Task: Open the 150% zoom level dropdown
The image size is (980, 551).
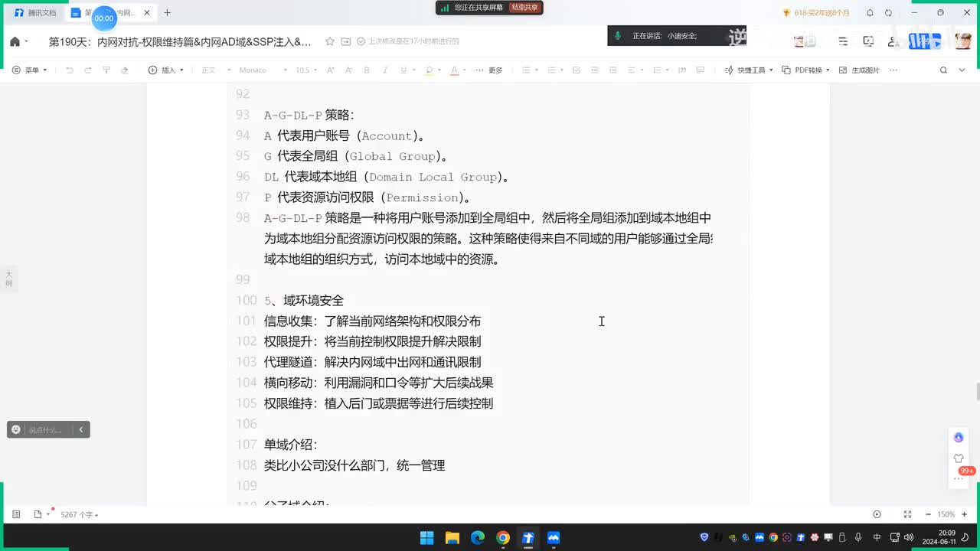Action: pos(947,514)
